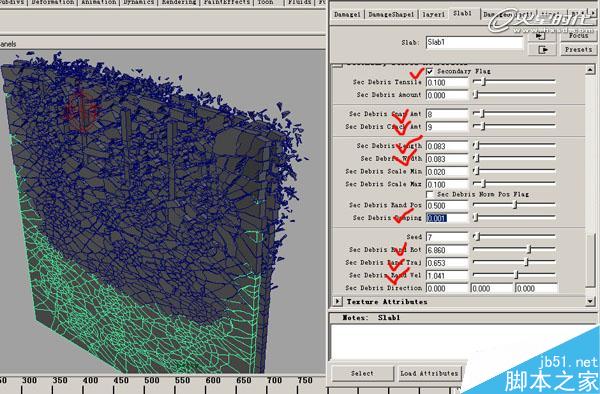Click the Sec Debris Amount value field
The width and height of the screenshot is (600, 394).
tap(447, 95)
